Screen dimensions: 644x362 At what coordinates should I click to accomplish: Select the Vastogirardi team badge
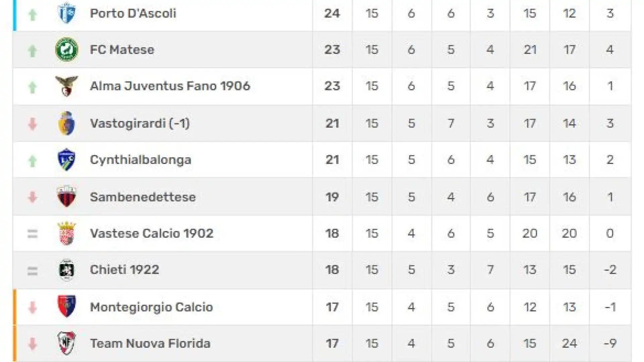pos(66,123)
